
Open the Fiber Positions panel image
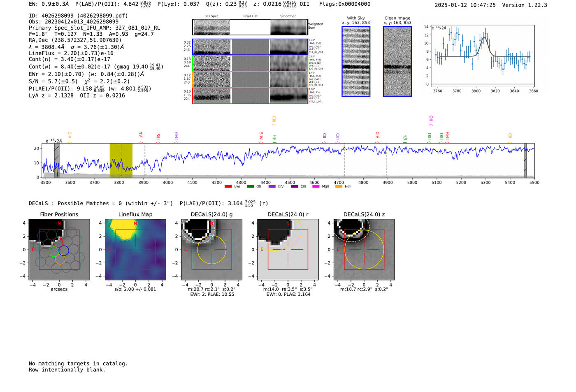pos(59,250)
